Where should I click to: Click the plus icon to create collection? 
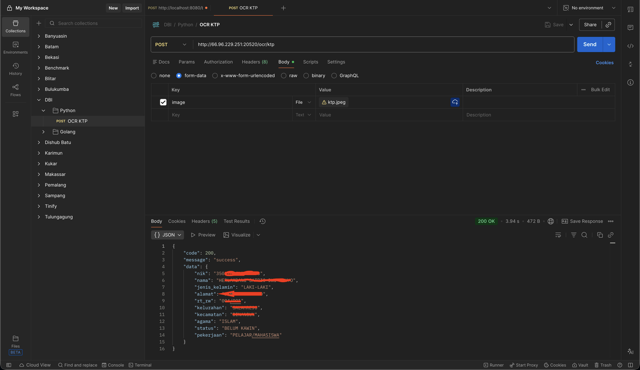click(39, 23)
